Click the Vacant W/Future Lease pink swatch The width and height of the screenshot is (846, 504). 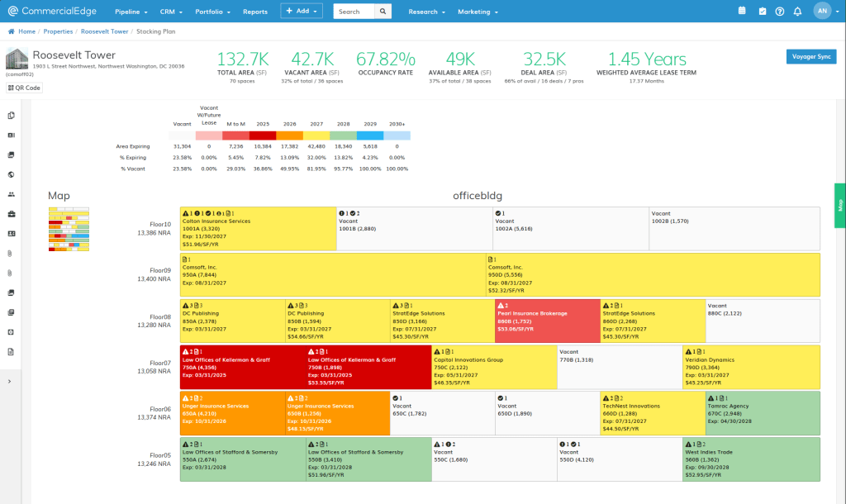209,136
